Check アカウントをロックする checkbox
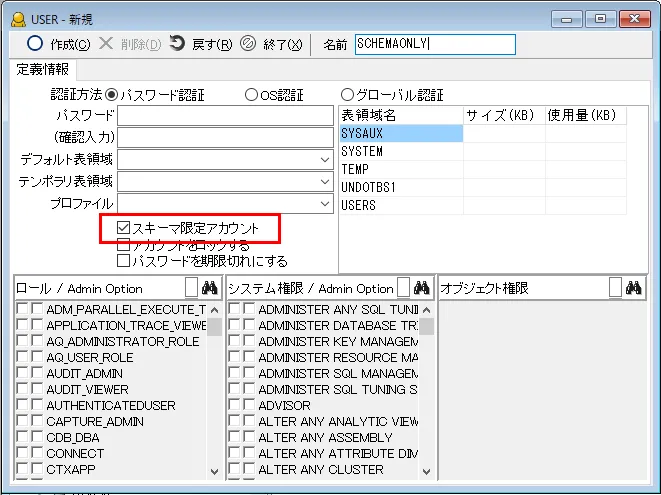The width and height of the screenshot is (661, 495). click(123, 245)
